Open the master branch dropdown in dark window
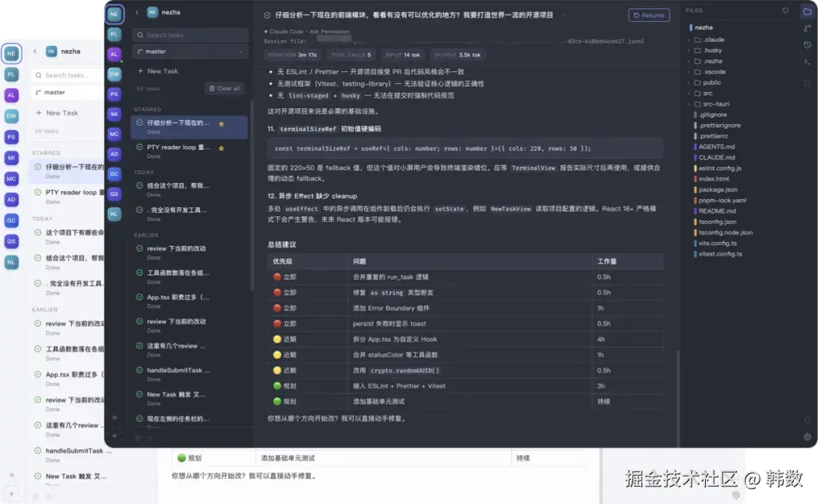This screenshot has height=504, width=818. (x=189, y=51)
